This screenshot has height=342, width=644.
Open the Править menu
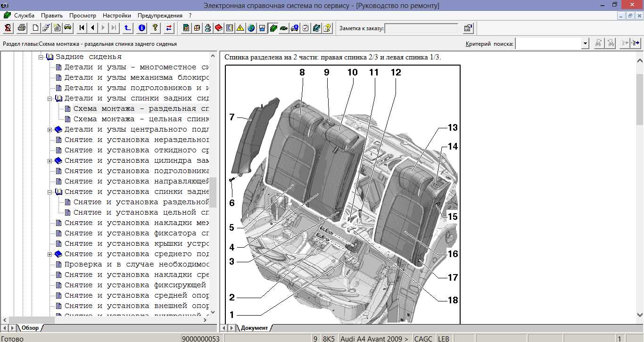click(52, 16)
